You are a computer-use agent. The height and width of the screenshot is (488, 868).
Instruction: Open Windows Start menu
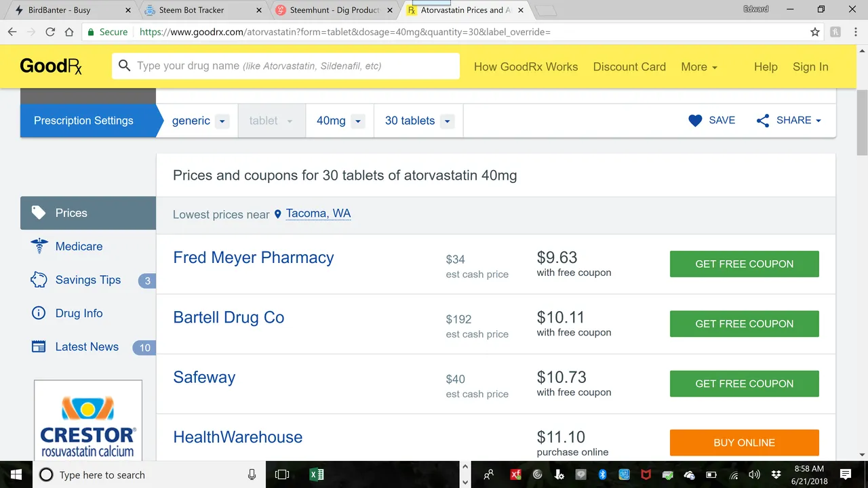pos(16,474)
